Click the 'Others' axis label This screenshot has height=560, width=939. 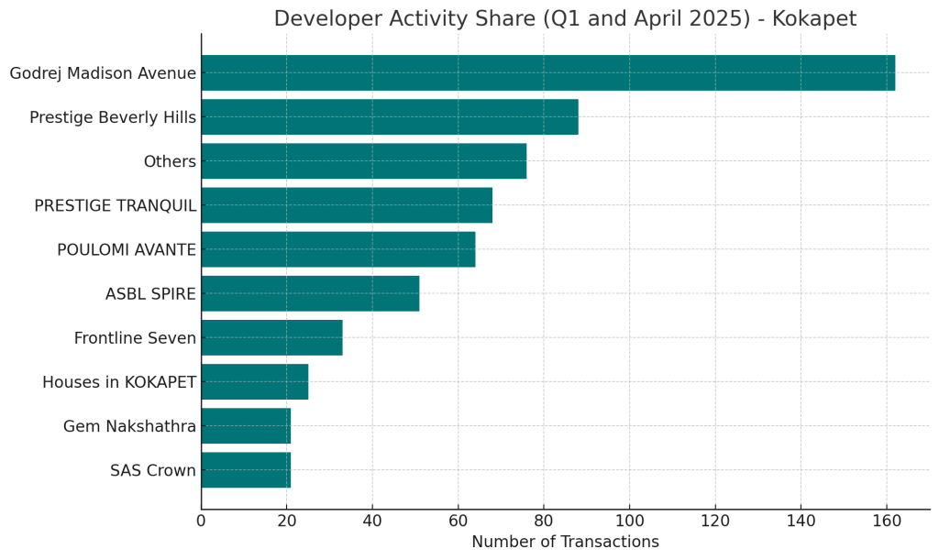[x=170, y=161]
